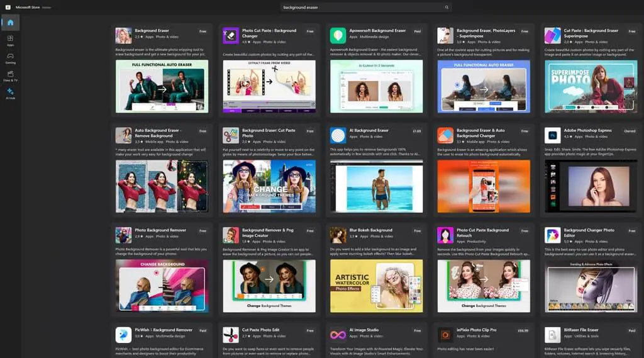644x358 pixels.
Task: Open the AI Hub sidebar section
Action: click(x=10, y=93)
